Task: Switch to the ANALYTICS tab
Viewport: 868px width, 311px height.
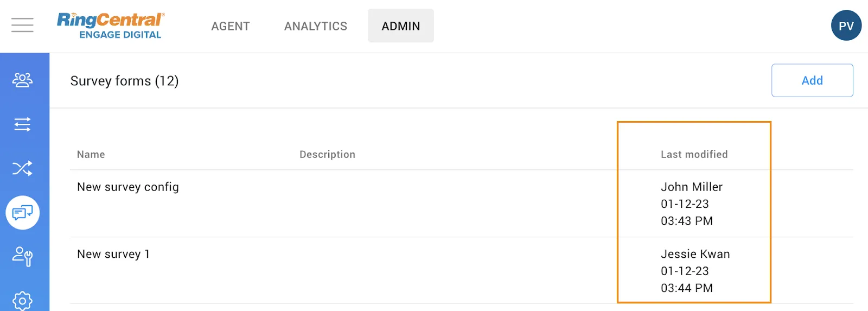Action: [316, 26]
